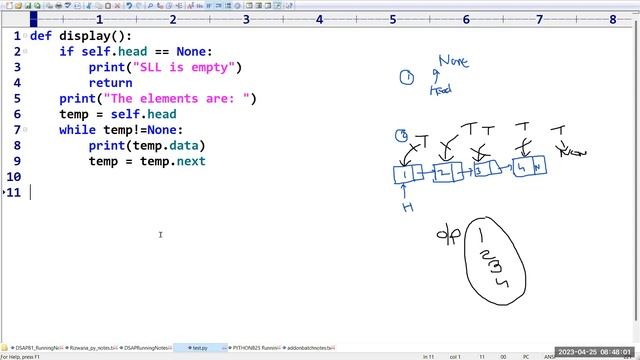Click the Save icon in toolbar
This screenshot has height=360, width=640.
pyautogui.click(x=27, y=6)
